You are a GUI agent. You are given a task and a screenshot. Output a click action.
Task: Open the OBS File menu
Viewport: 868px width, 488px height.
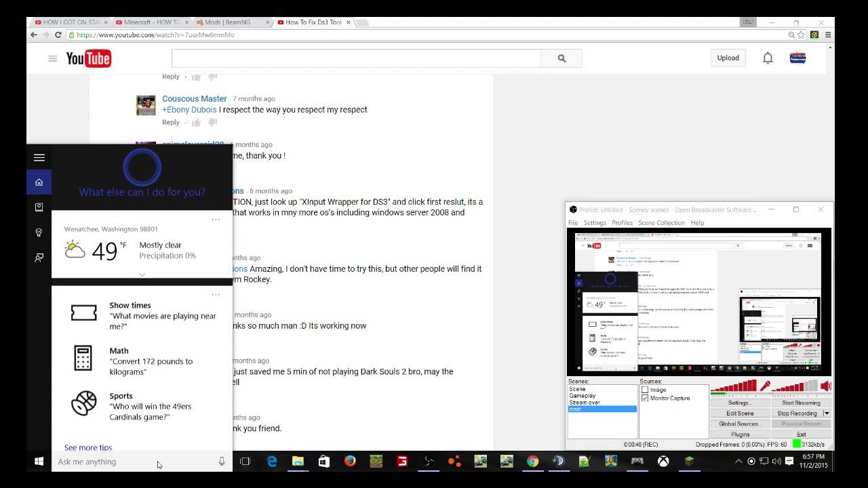coord(573,222)
